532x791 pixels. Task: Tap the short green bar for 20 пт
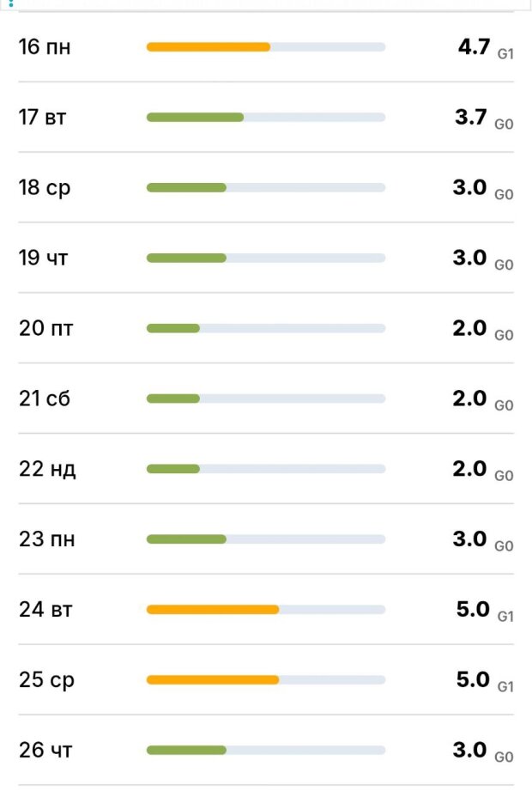(x=173, y=329)
